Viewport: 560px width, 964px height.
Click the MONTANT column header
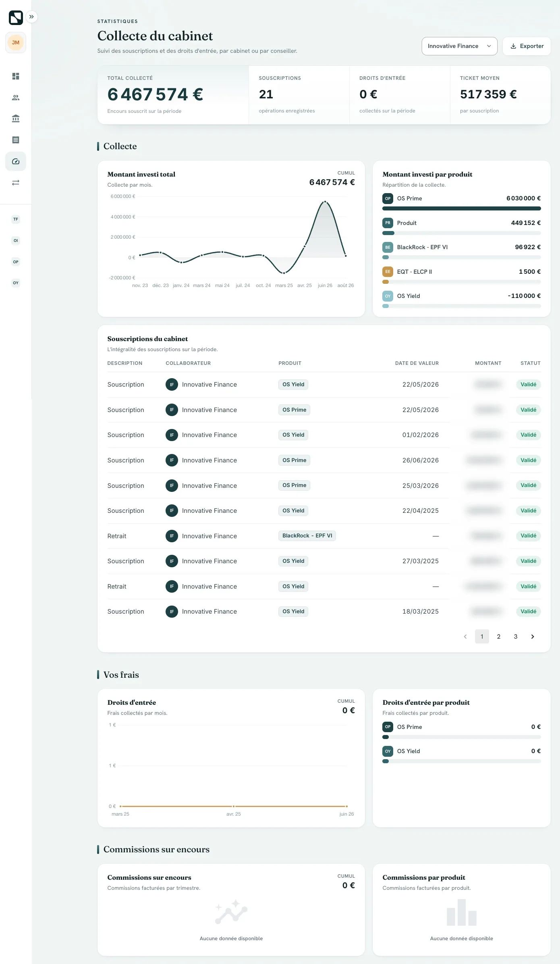point(488,363)
